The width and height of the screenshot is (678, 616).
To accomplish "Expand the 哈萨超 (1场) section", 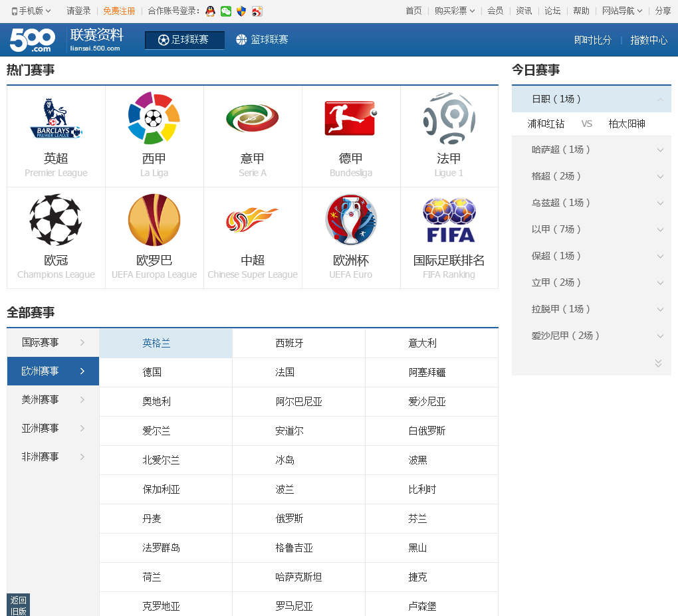I will click(x=591, y=150).
